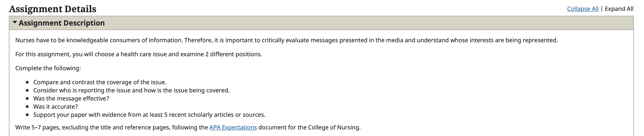The width and height of the screenshot is (644, 136).
Task: Click the 'Consider who is reporting' bullet text
Action: coord(131,90)
